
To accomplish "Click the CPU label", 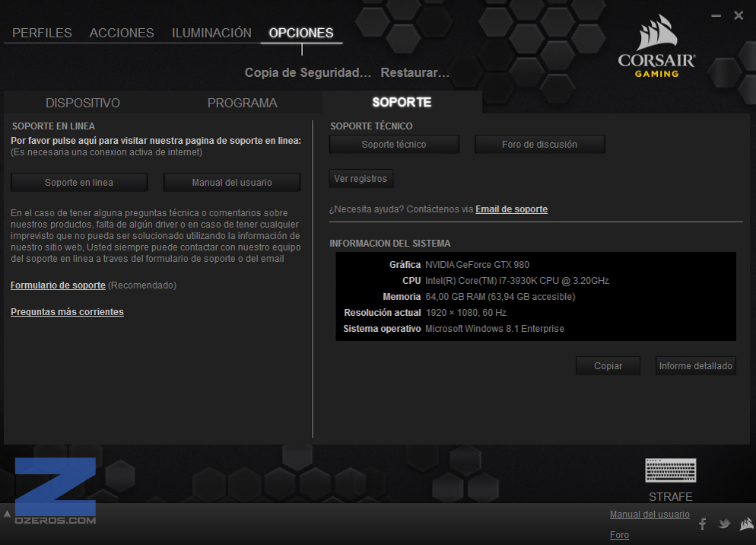I will (x=411, y=280).
